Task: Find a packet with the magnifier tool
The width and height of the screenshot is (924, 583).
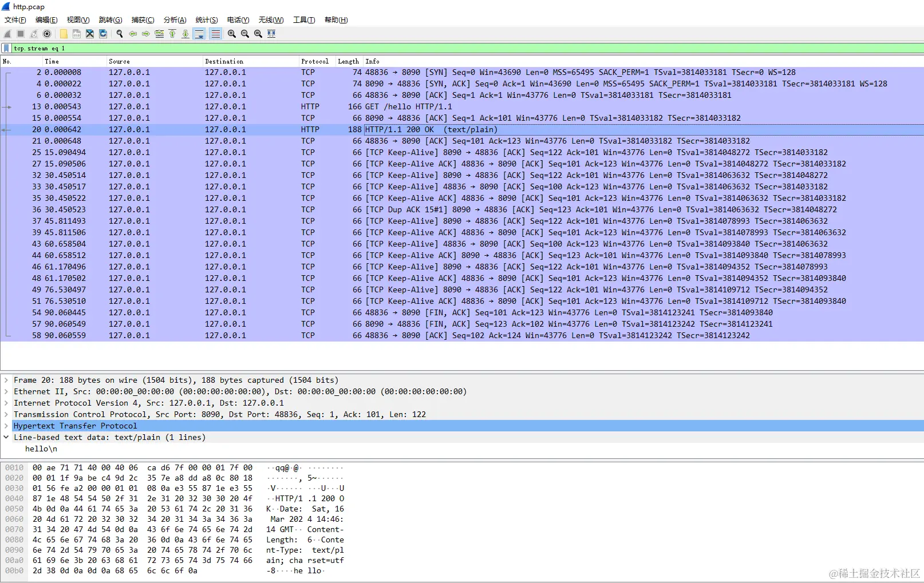Action: 120,34
